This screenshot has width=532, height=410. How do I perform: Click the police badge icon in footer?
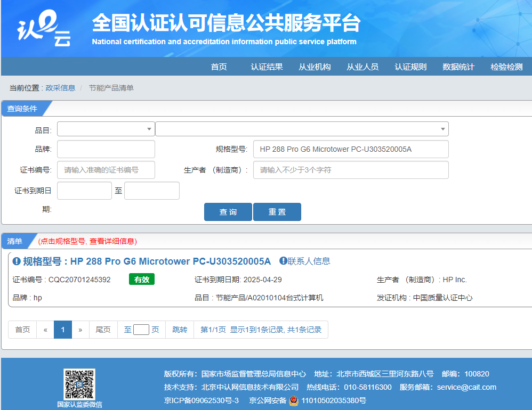294,401
